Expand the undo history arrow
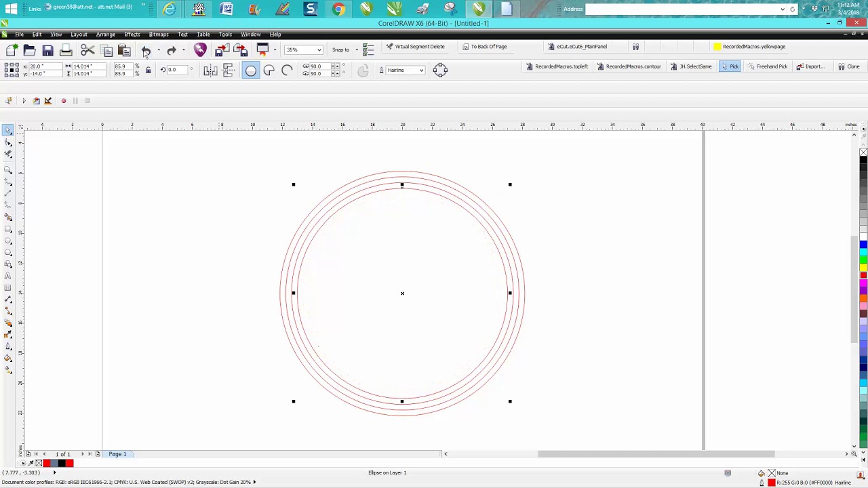 point(159,51)
